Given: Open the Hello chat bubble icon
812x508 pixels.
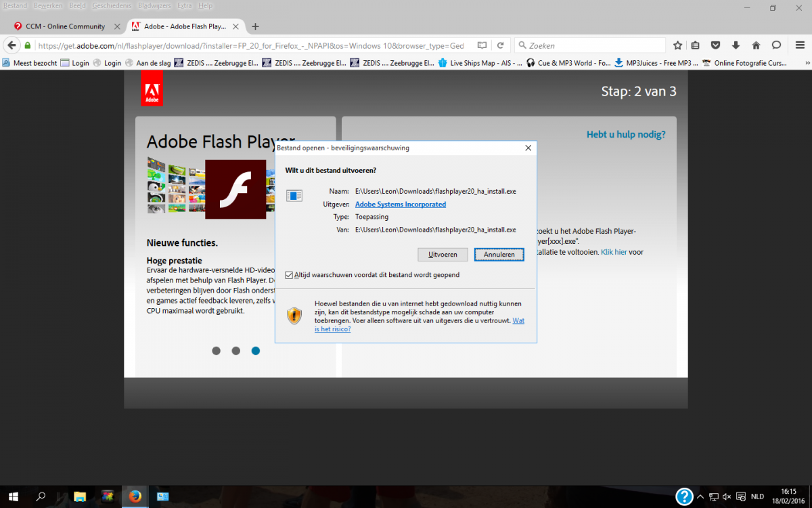Looking at the screenshot, I should (776, 45).
